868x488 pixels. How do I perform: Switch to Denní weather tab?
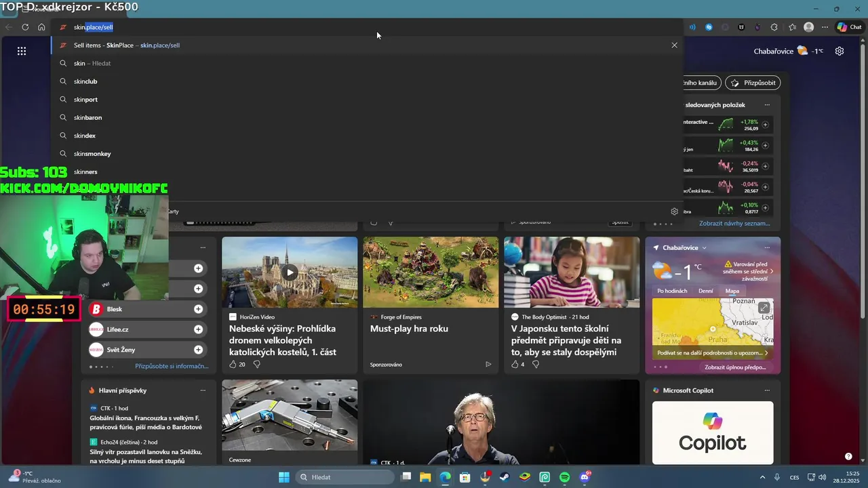click(x=706, y=291)
